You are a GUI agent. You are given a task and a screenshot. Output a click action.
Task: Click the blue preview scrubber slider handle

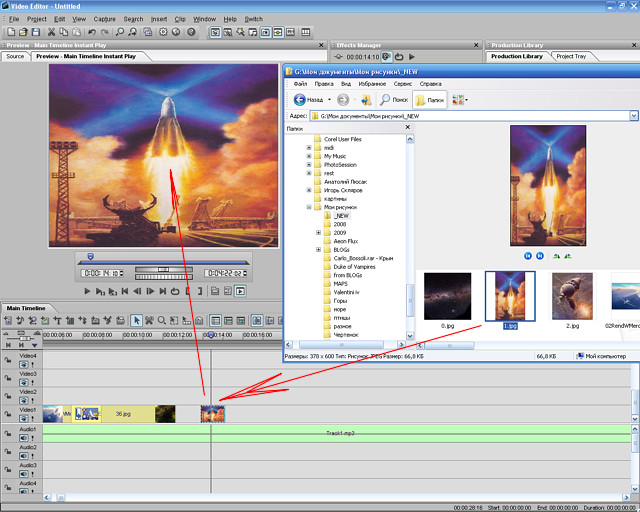coord(91,256)
